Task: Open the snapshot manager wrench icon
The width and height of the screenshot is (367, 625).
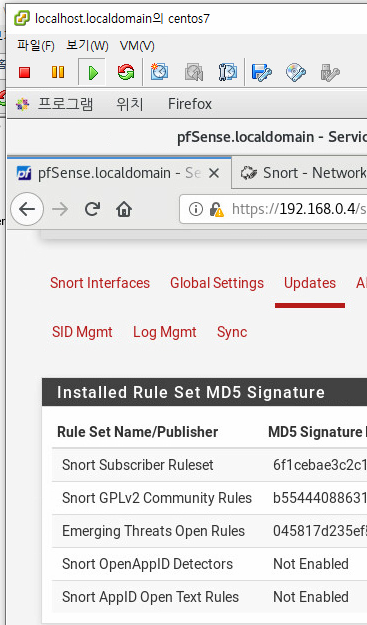Action: click(x=228, y=72)
